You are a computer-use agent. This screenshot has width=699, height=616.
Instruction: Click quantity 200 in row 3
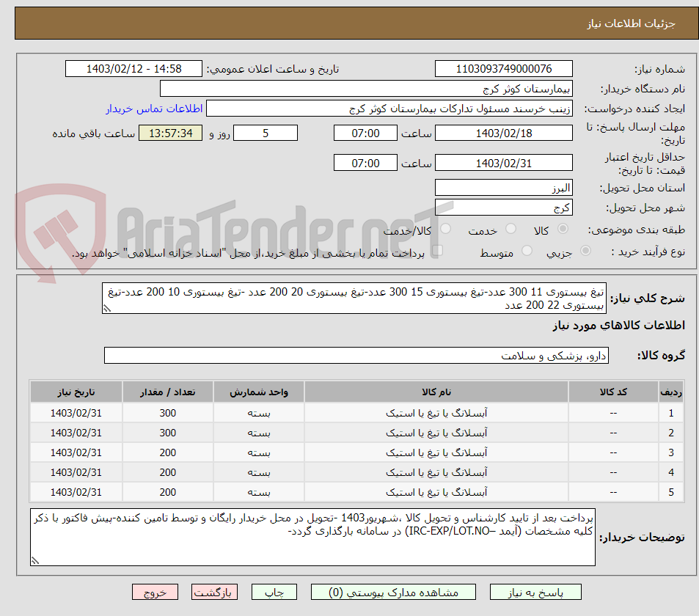click(168, 452)
